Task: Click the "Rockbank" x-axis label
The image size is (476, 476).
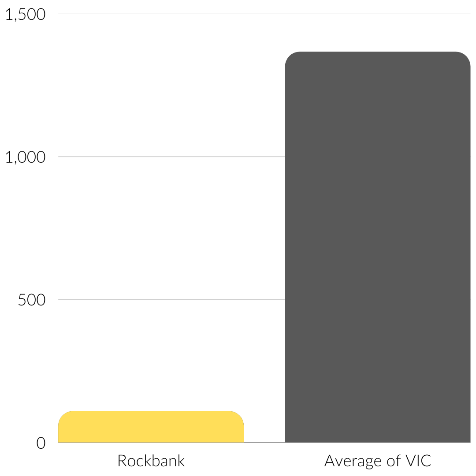Action: 151,461
